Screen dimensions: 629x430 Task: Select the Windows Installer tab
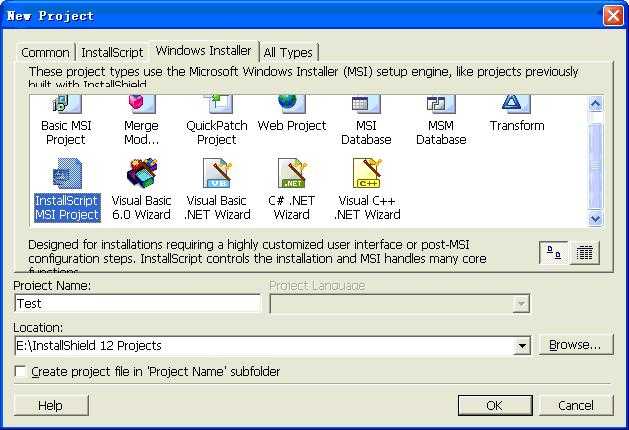click(203, 51)
